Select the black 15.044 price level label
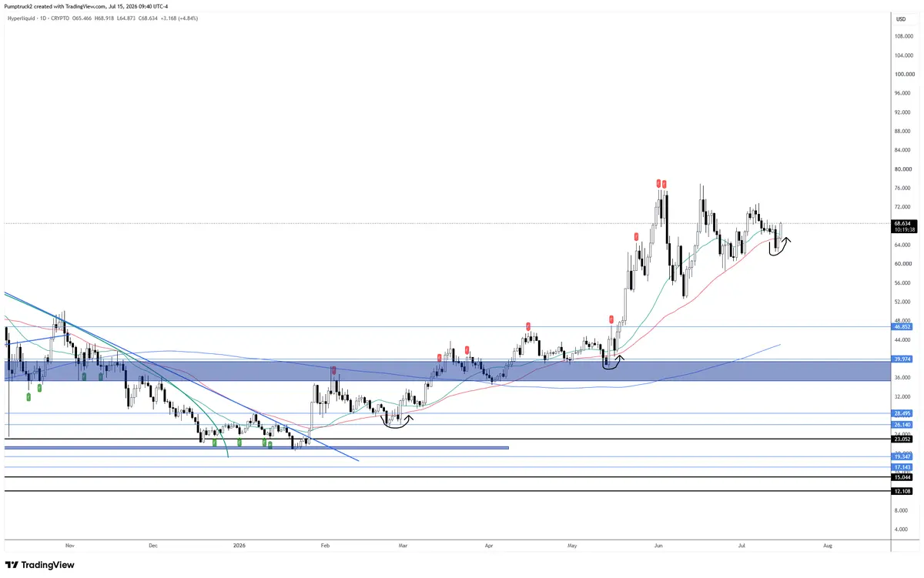 (902, 477)
